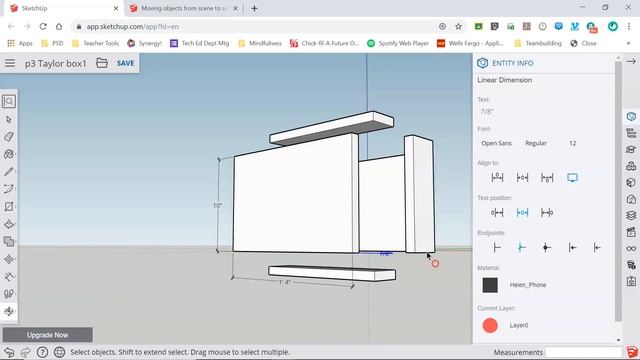Click the Upgrade Now button

pos(47,335)
